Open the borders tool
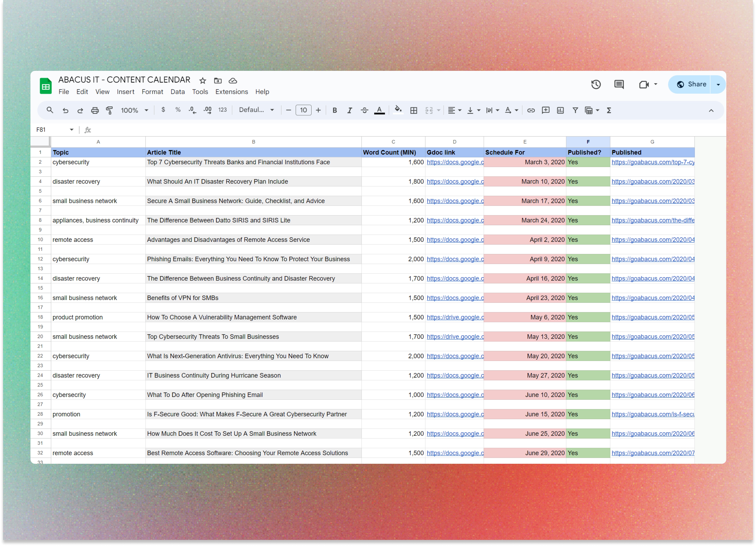The height and width of the screenshot is (546, 756). coord(413,110)
